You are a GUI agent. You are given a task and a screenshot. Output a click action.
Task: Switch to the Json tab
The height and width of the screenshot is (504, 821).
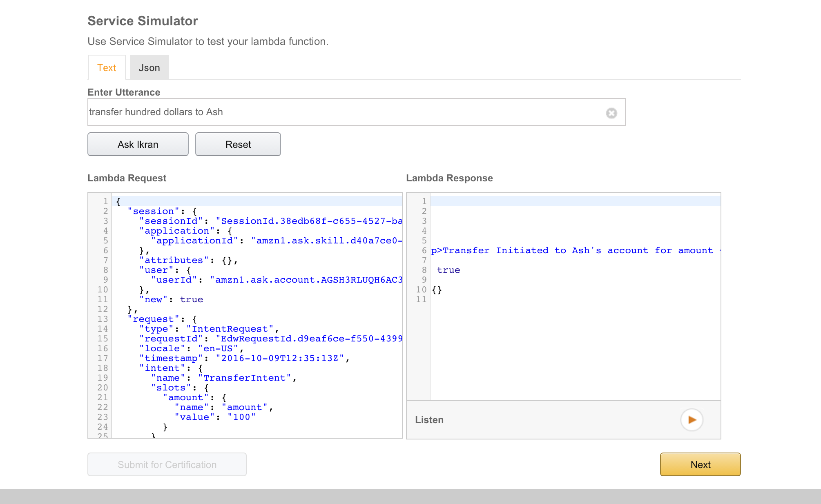click(149, 68)
